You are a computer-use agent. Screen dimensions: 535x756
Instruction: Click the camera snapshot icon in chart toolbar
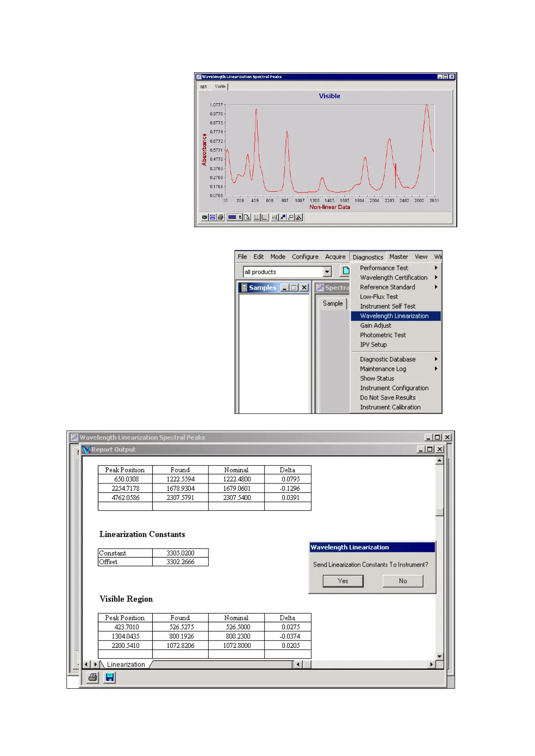(x=204, y=217)
